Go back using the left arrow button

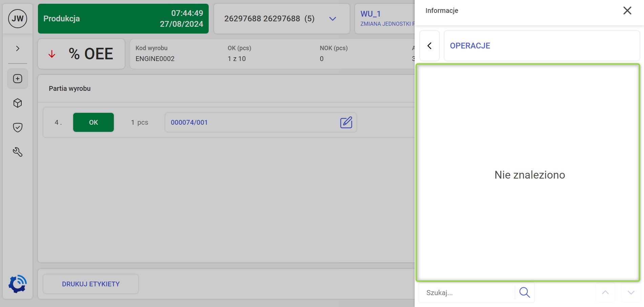(x=430, y=46)
